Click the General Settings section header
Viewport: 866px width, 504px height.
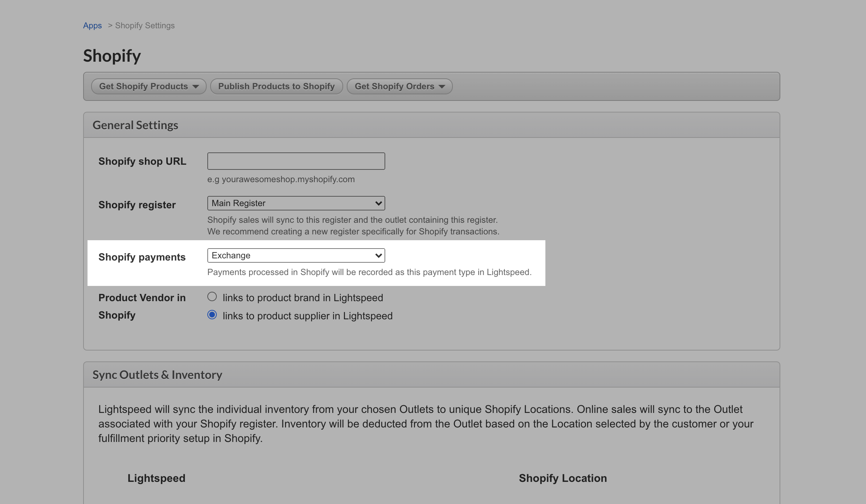[135, 125]
